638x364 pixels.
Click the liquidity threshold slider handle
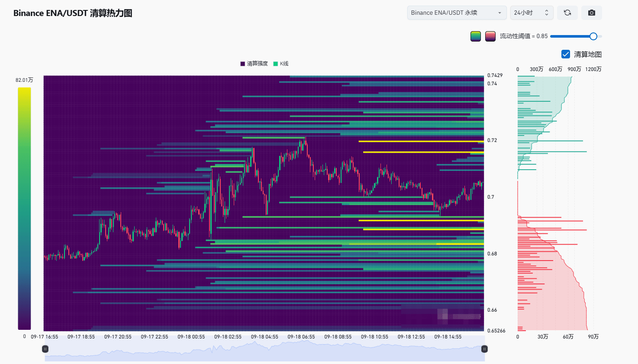click(593, 36)
